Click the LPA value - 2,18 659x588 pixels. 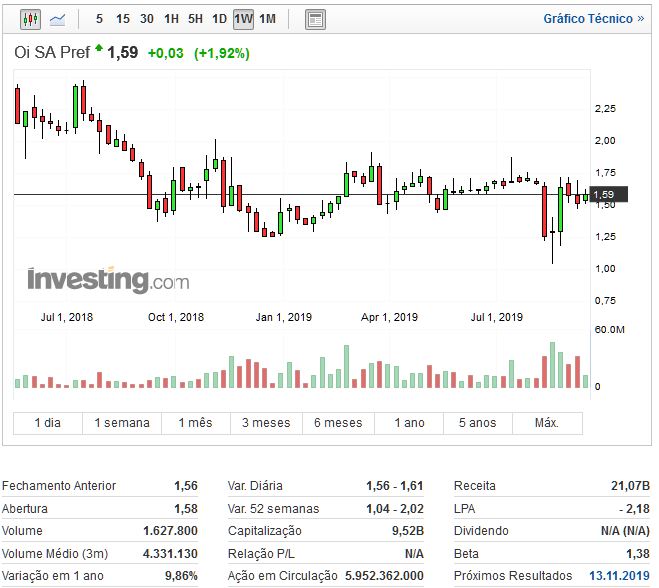(x=634, y=509)
